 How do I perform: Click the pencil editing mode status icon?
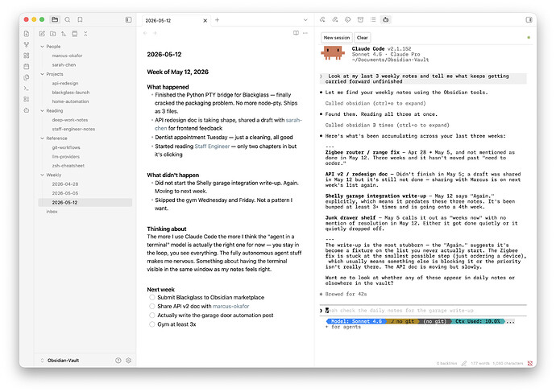point(464,363)
